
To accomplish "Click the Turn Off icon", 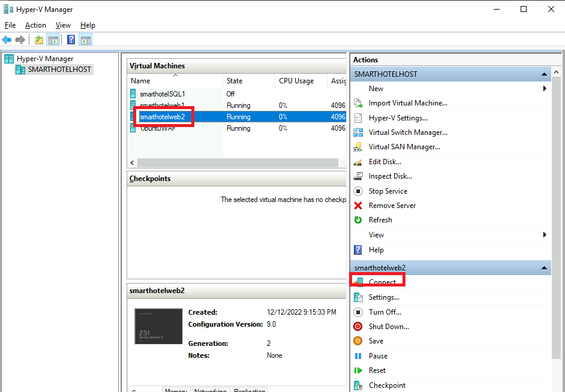I will 358,312.
